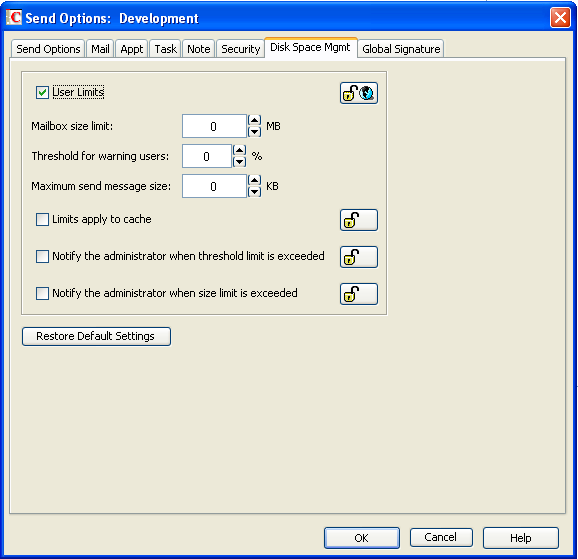Check Notify administrator when threshold limit is exceeded

pos(42,256)
